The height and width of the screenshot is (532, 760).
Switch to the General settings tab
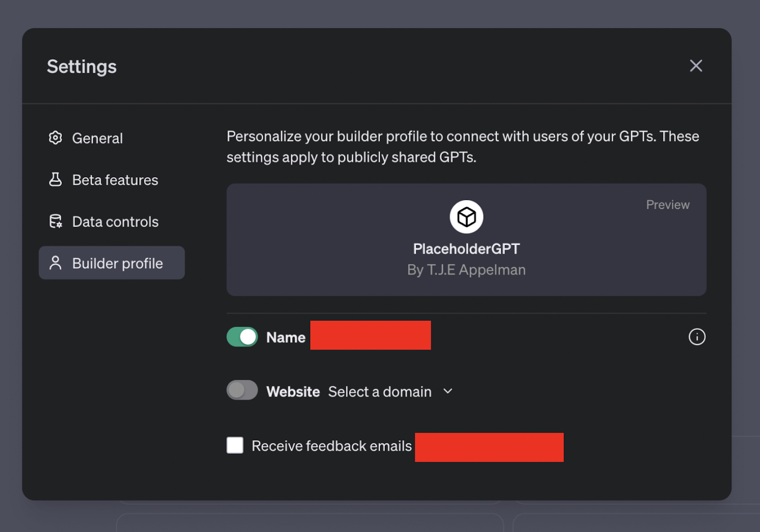(x=97, y=138)
